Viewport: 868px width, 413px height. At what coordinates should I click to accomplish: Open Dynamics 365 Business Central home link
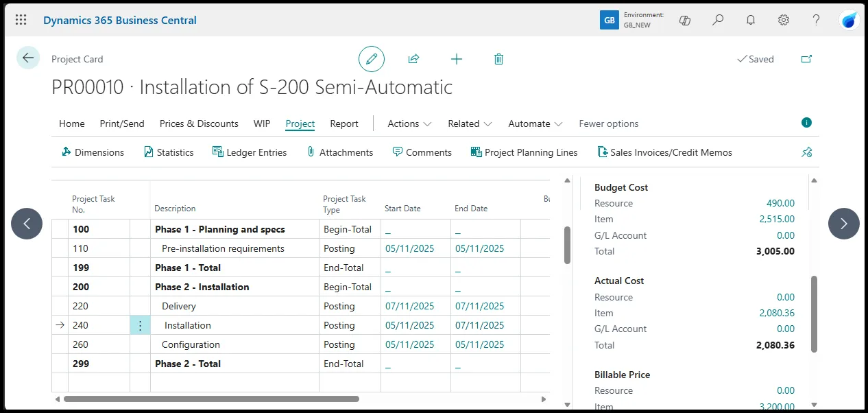point(120,20)
